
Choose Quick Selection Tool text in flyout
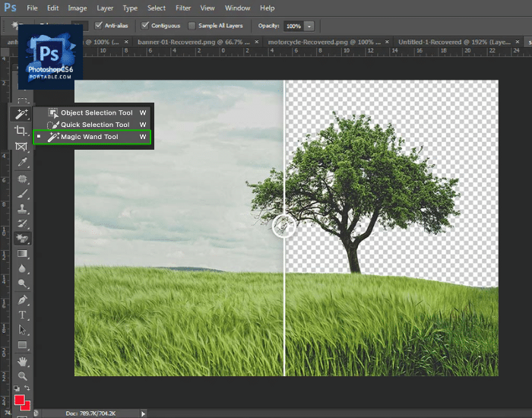pos(95,125)
